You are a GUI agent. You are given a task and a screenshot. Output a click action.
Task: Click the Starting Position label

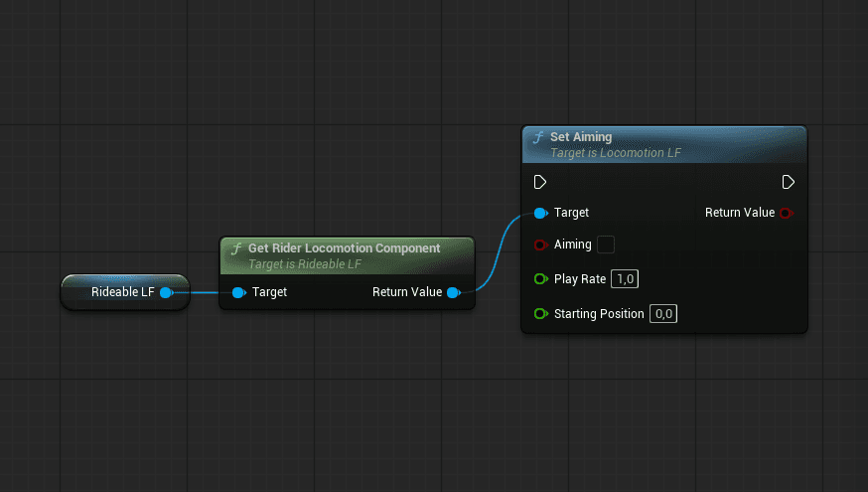tap(599, 314)
